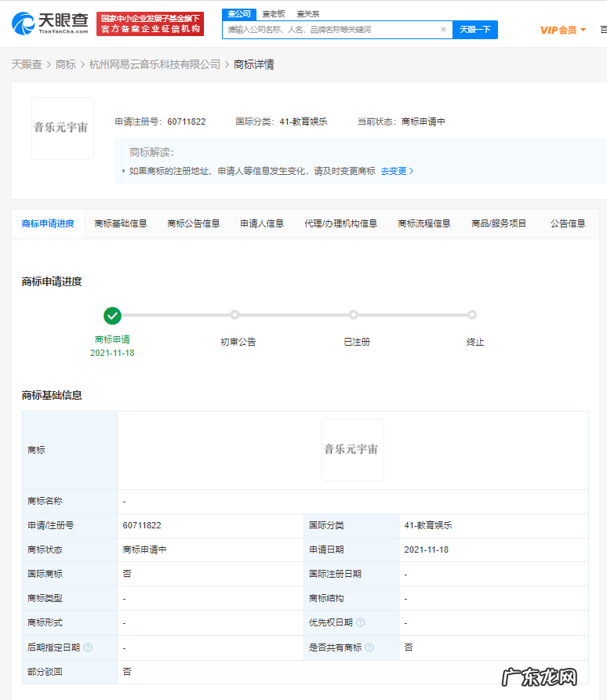Click the 部分驳回 row label
Screen dimensions: 607x700
pyautogui.click(x=45, y=672)
